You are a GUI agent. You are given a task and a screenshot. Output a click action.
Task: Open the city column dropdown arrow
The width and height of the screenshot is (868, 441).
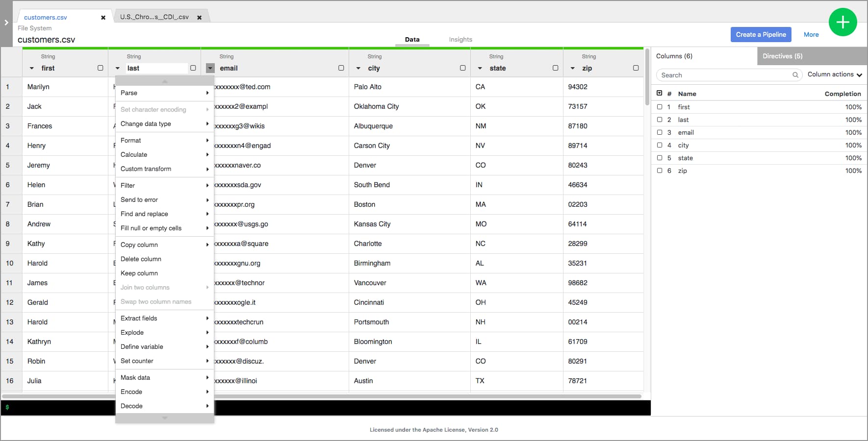point(358,69)
